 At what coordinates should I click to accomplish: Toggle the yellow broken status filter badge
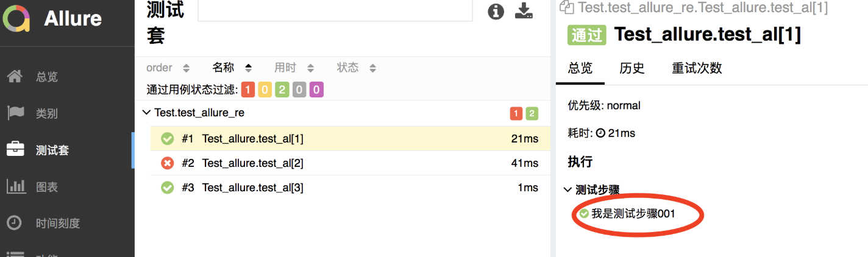[265, 90]
